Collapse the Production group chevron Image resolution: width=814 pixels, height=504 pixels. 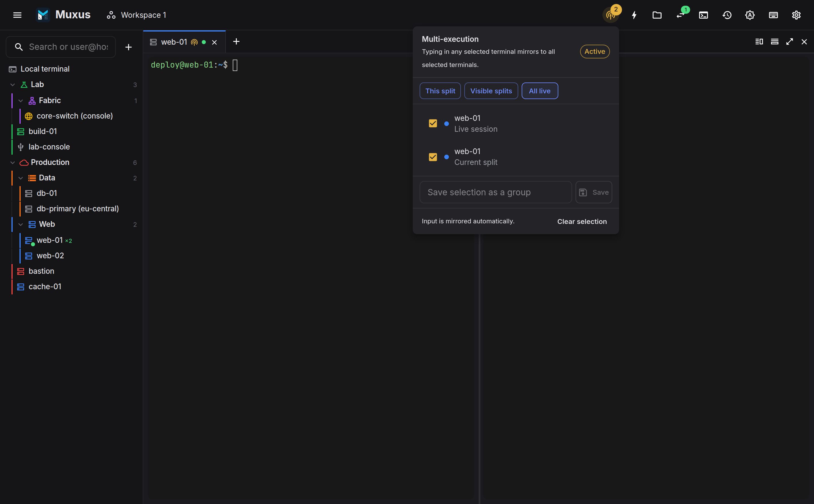coord(13,163)
